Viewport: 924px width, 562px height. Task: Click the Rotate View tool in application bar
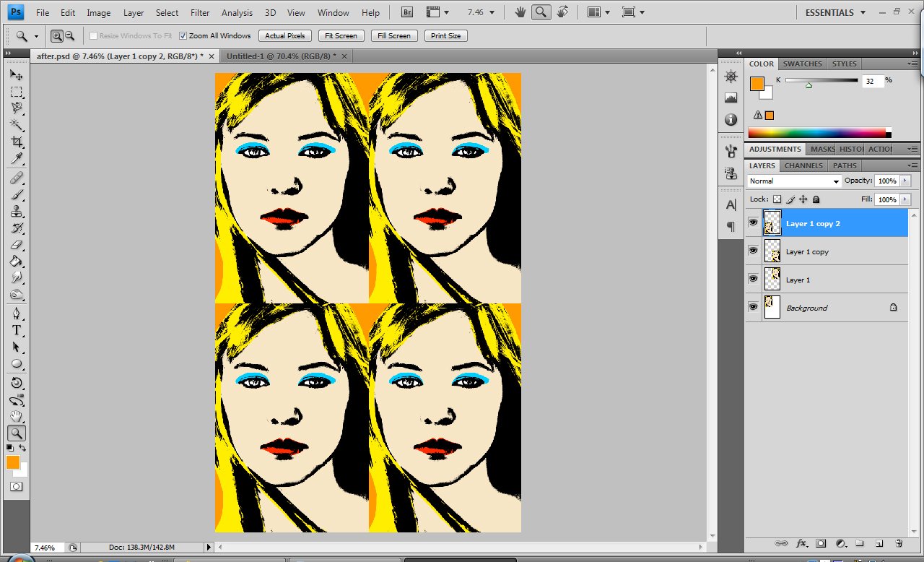click(x=562, y=12)
